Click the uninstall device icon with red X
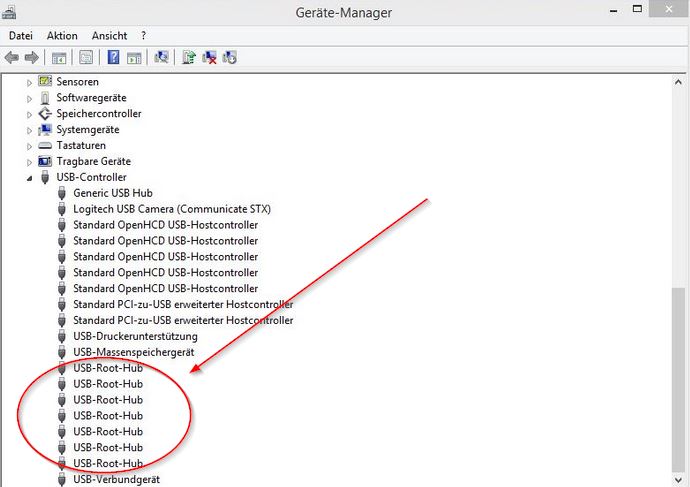Viewport: 690px width, 487px height. (x=210, y=58)
